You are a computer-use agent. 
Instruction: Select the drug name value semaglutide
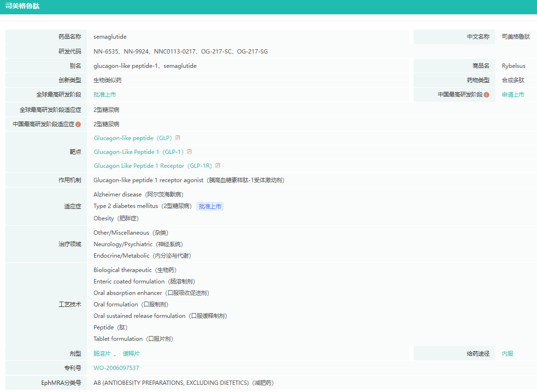pyautogui.click(x=110, y=37)
